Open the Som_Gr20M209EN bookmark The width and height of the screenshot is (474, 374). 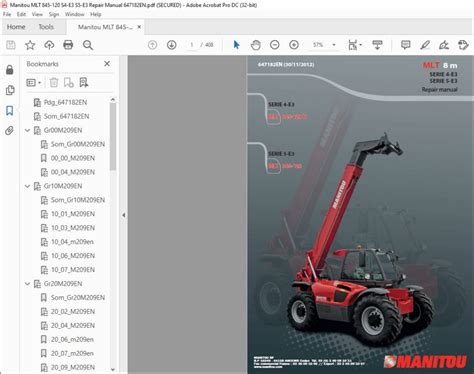(x=78, y=298)
